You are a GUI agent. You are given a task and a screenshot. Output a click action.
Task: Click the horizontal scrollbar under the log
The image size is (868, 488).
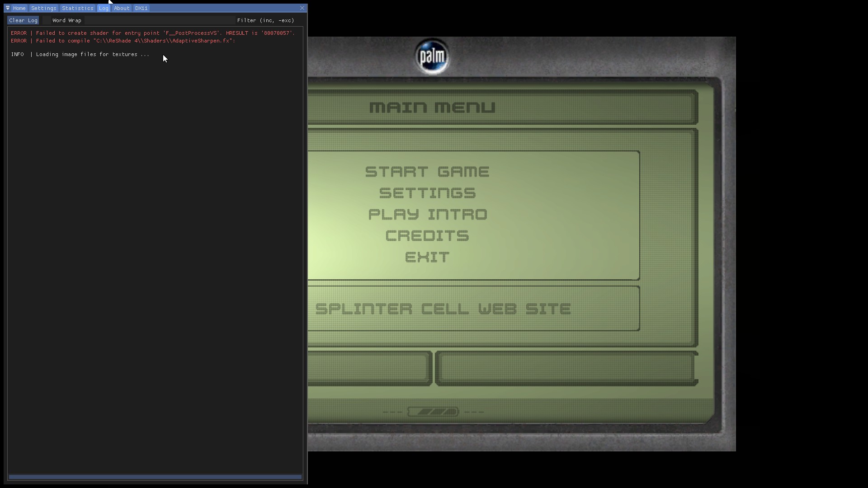[155, 477]
